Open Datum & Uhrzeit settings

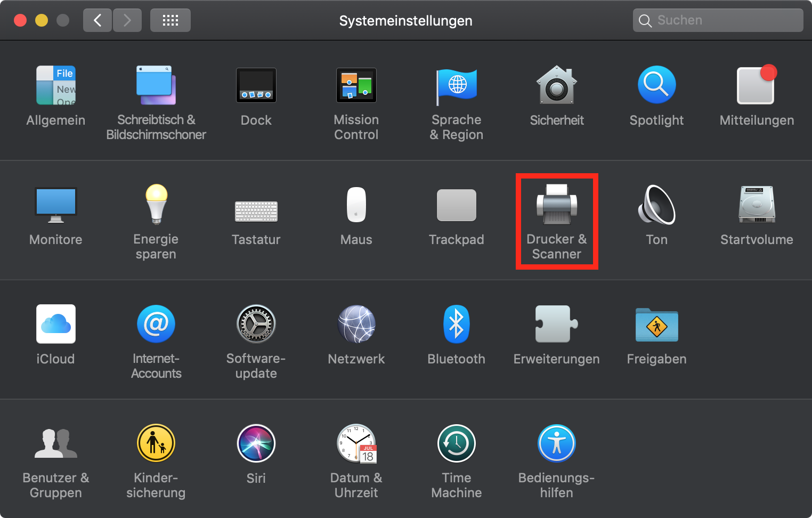coord(356,443)
